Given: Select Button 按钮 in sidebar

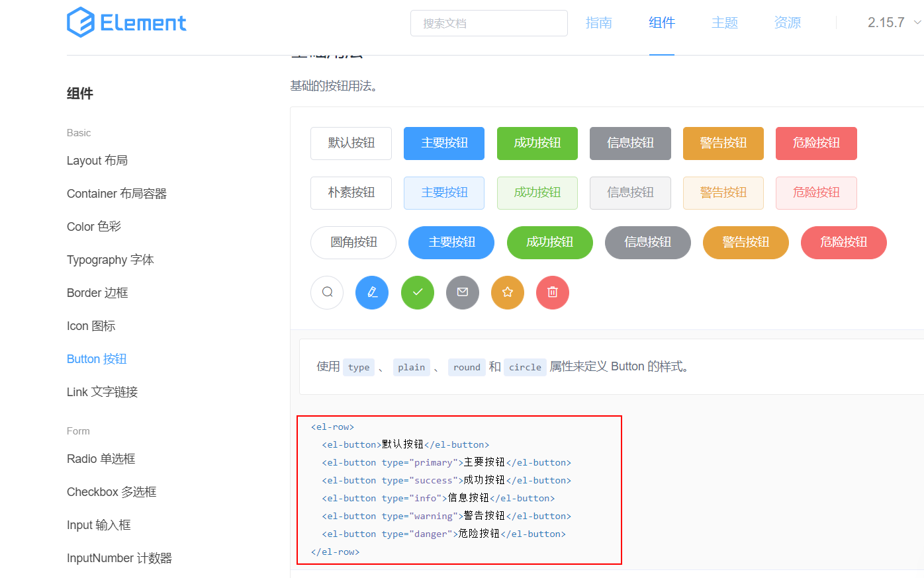Looking at the screenshot, I should 97,359.
